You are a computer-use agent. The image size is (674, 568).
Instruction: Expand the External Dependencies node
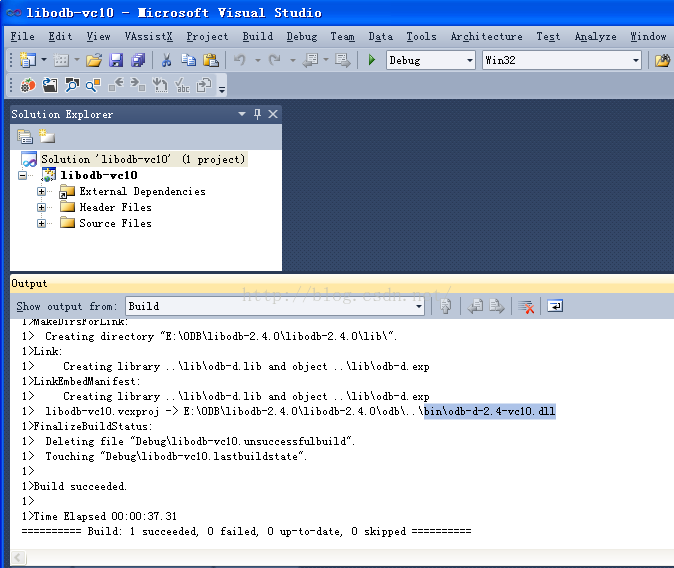(41, 191)
